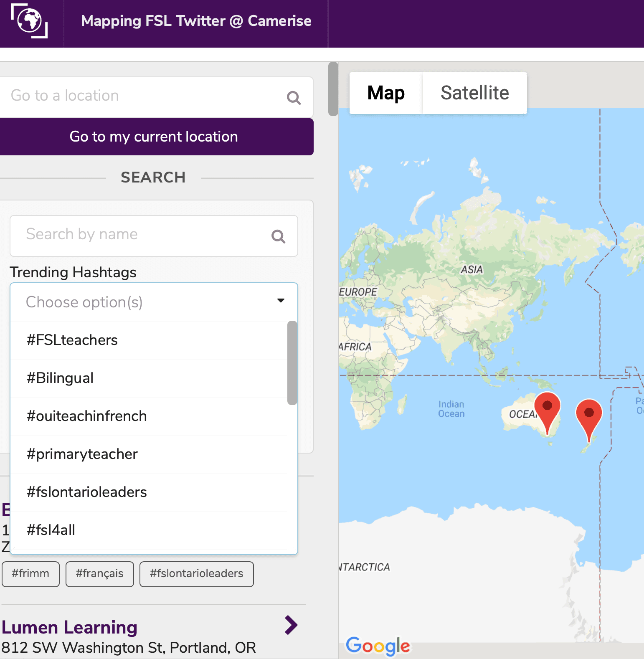
Task: Click the sidebar panel scrollbar thumb
Action: click(x=333, y=89)
